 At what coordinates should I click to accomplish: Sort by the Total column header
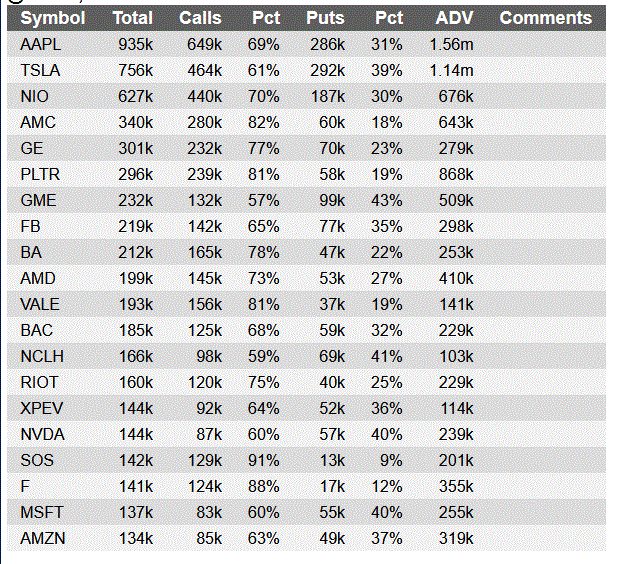pyautogui.click(x=132, y=18)
